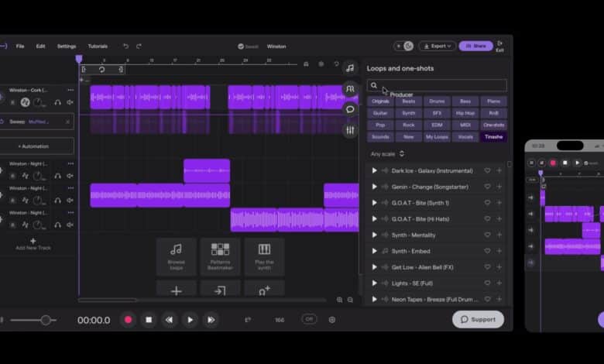Redo the last undone action

(139, 46)
